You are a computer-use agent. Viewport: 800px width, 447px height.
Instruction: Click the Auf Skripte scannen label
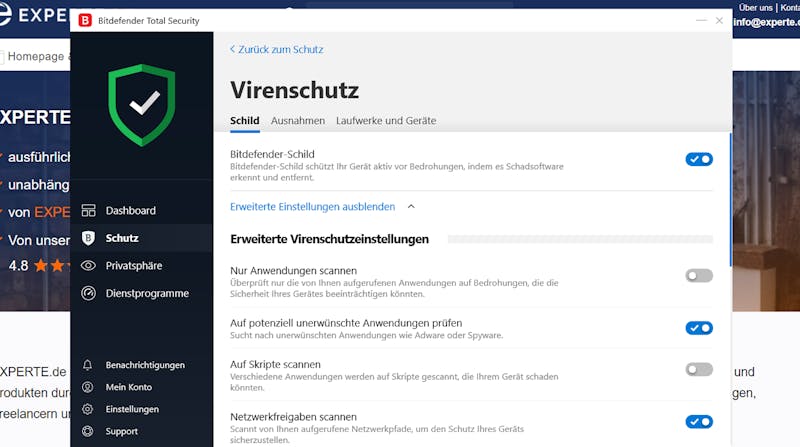click(x=276, y=364)
